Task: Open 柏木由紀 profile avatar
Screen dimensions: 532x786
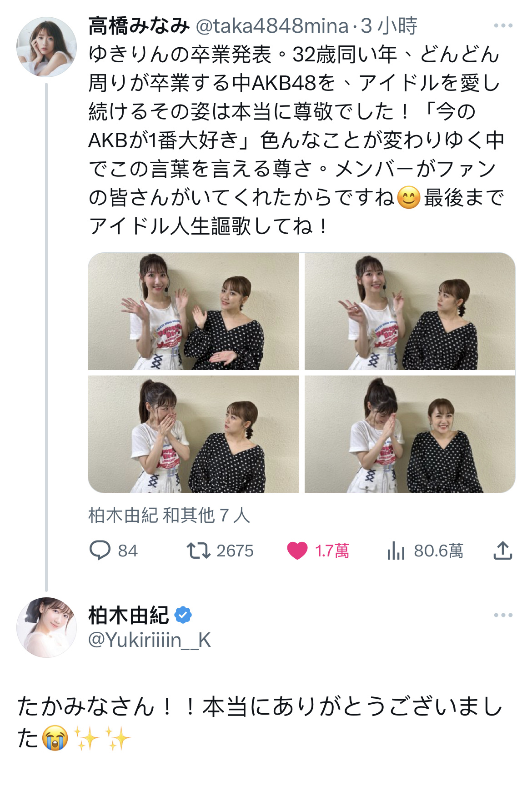Action: (x=46, y=627)
